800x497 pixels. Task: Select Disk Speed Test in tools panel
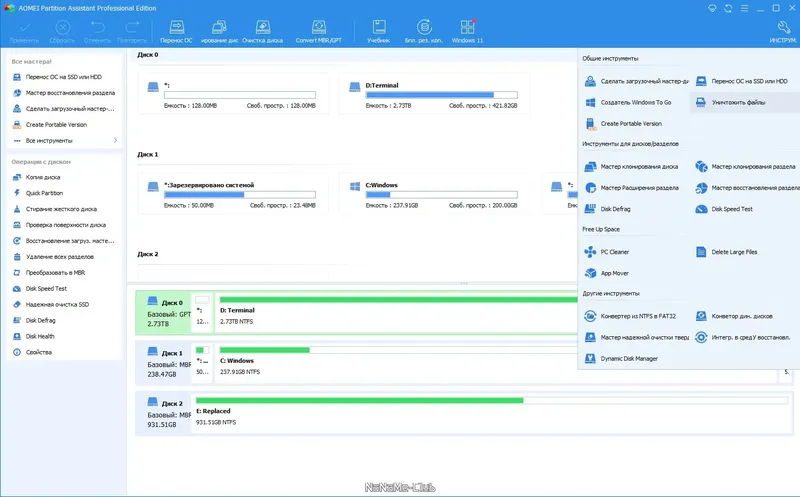click(724, 209)
